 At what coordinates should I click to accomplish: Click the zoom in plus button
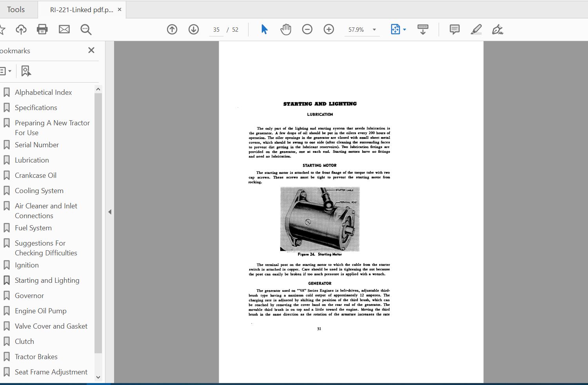(329, 29)
